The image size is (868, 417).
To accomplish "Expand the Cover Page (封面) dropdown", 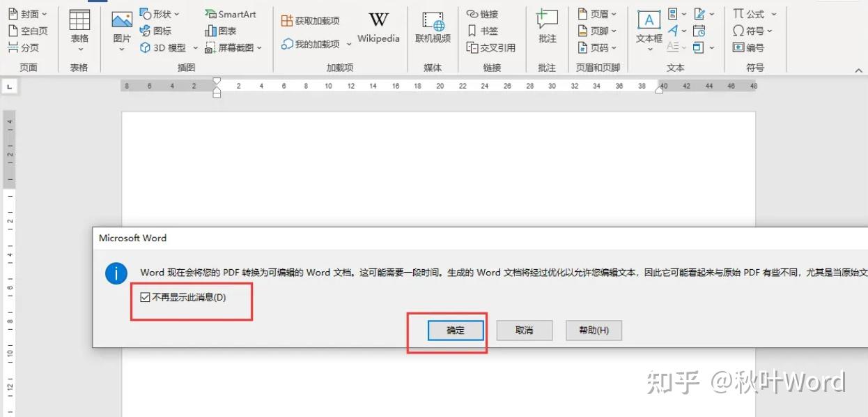I will coord(45,14).
